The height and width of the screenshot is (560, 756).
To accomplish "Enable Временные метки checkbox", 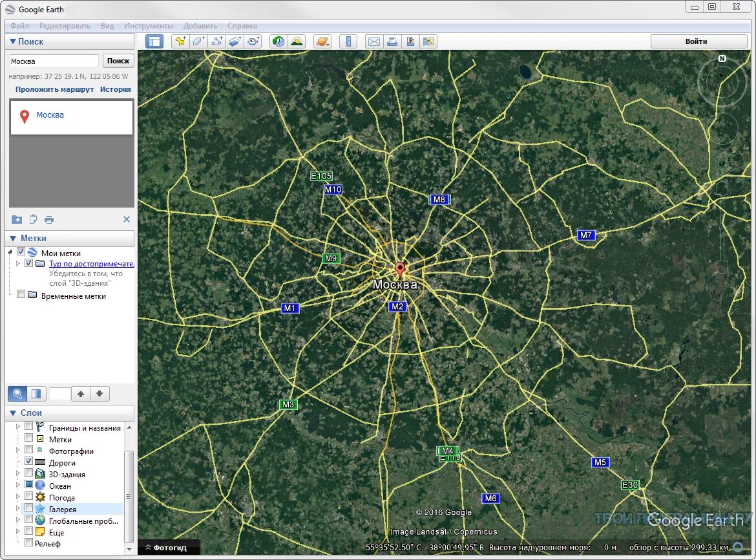I will click(21, 294).
